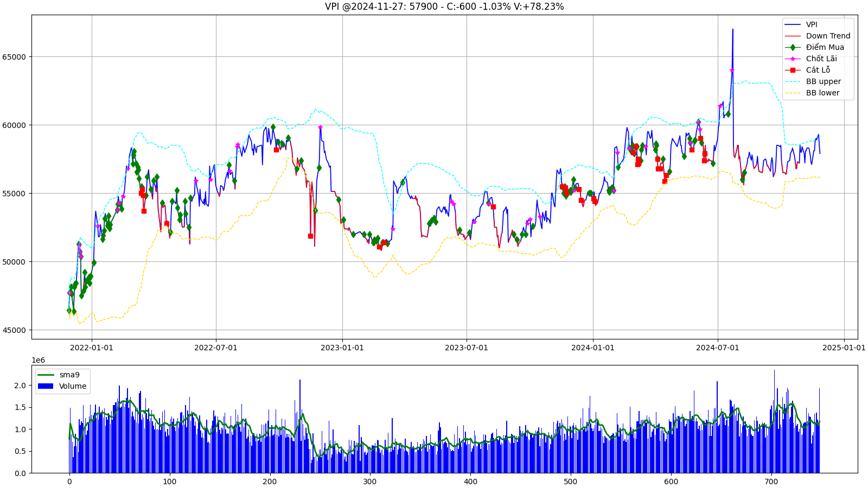
Task: Click the 2023-01-01 date tick label
Action: [x=342, y=348]
